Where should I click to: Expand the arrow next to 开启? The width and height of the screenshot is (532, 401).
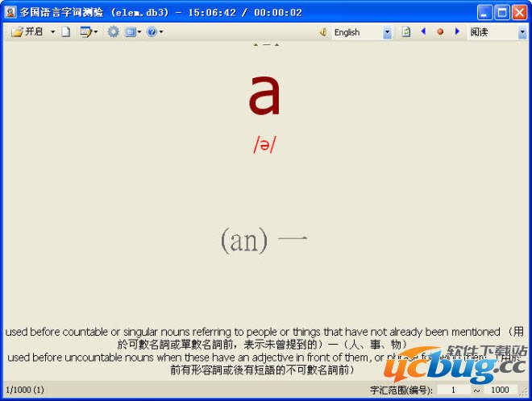[x=52, y=32]
